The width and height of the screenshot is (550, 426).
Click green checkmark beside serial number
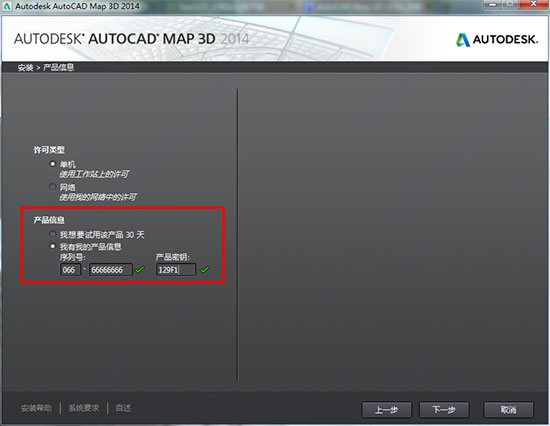pyautogui.click(x=140, y=269)
